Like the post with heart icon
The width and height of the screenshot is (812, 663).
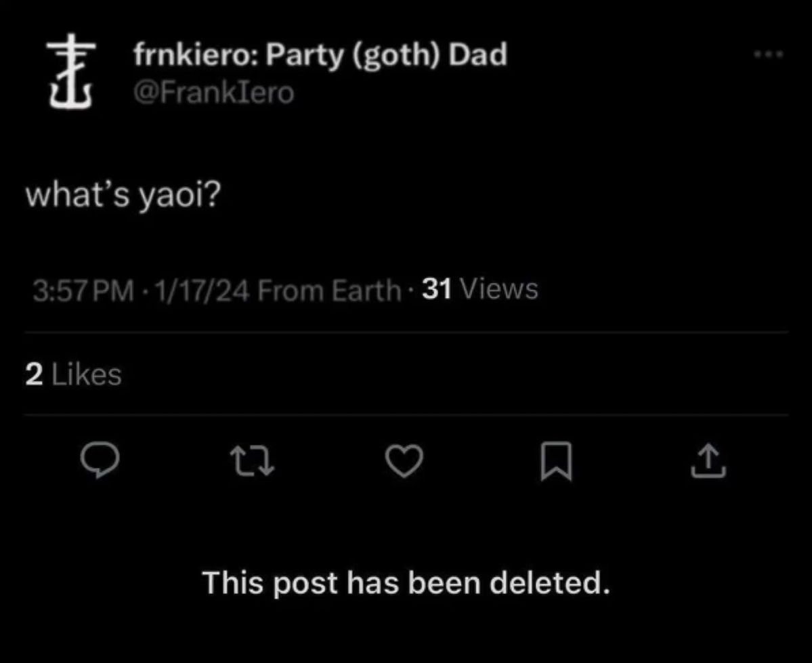[404, 463]
